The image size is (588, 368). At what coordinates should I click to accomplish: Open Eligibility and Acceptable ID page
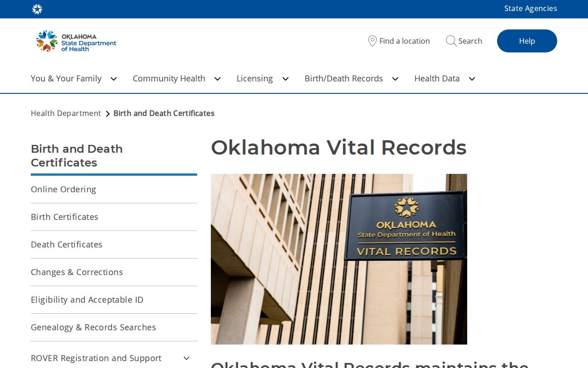pos(114,299)
